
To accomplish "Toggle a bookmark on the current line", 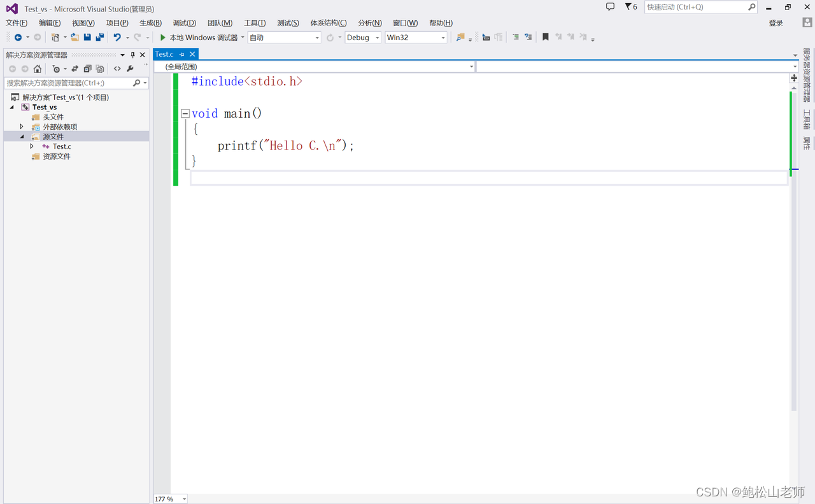I will click(x=545, y=37).
